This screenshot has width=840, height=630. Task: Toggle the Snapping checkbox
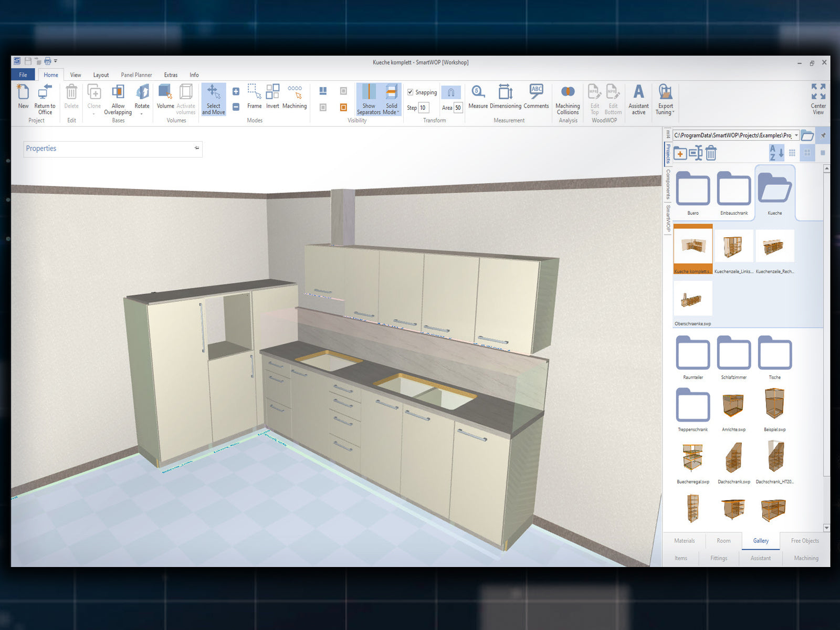pos(411,92)
